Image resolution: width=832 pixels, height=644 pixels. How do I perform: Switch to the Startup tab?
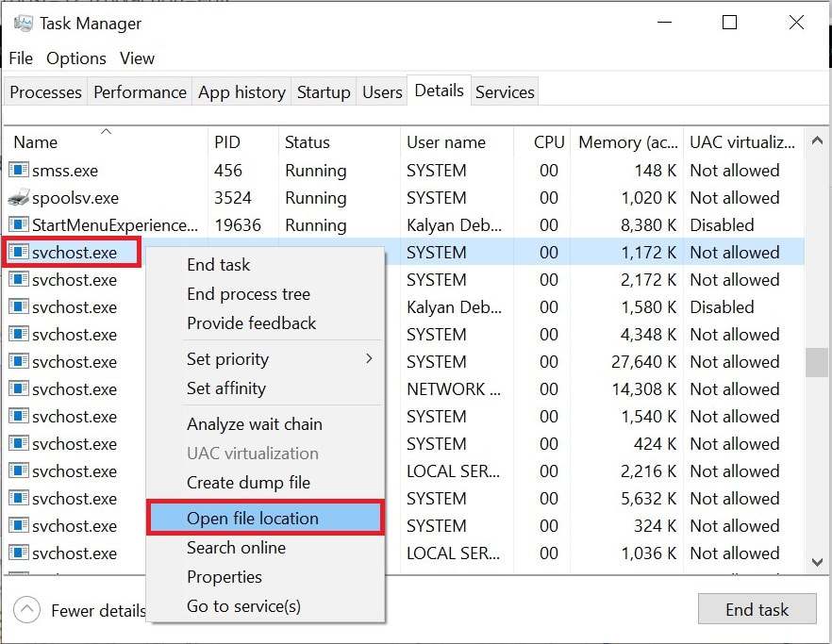point(324,92)
